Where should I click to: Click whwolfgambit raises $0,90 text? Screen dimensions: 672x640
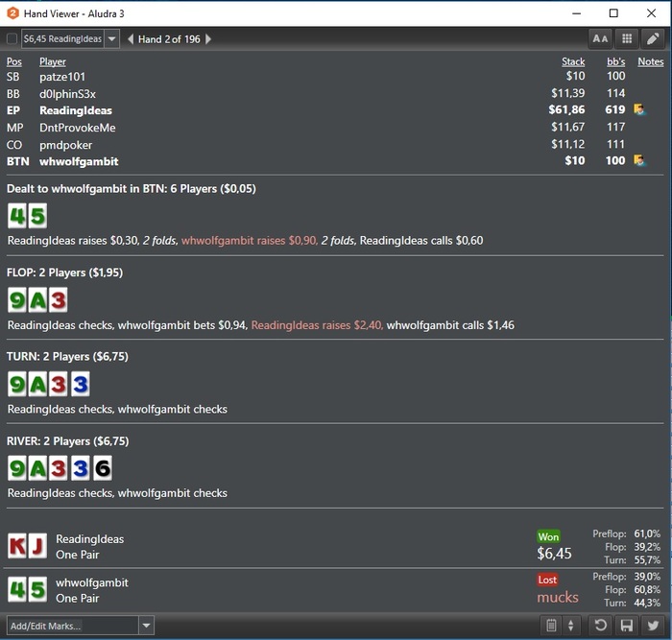[250, 240]
